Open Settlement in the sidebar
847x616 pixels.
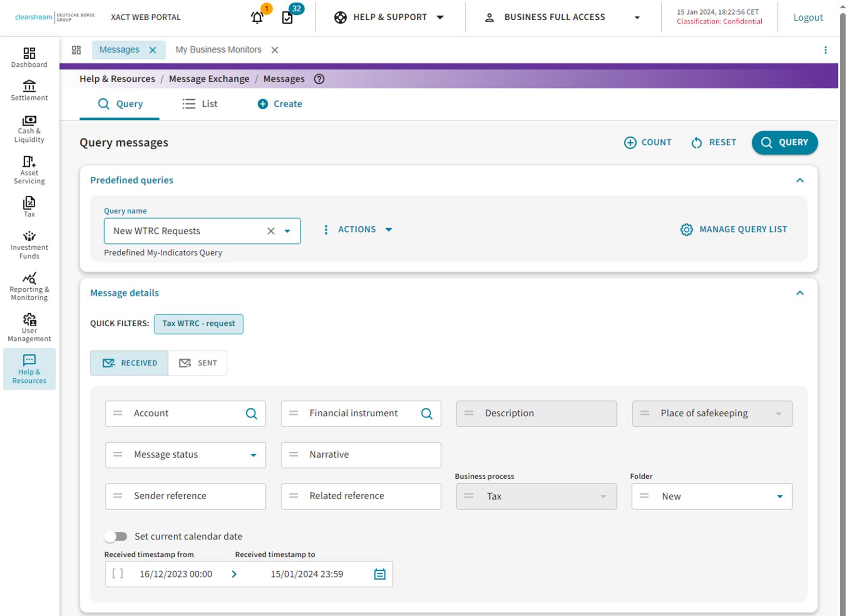click(29, 90)
